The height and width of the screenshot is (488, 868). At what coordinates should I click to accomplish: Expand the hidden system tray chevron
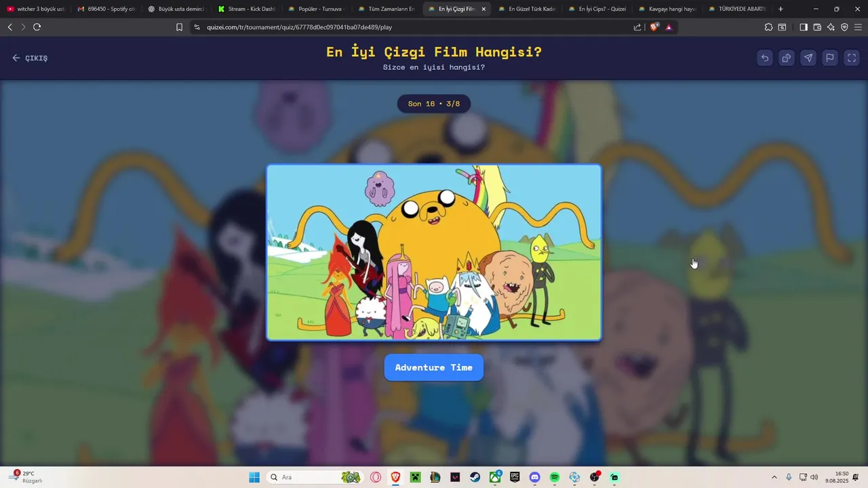[774, 477]
